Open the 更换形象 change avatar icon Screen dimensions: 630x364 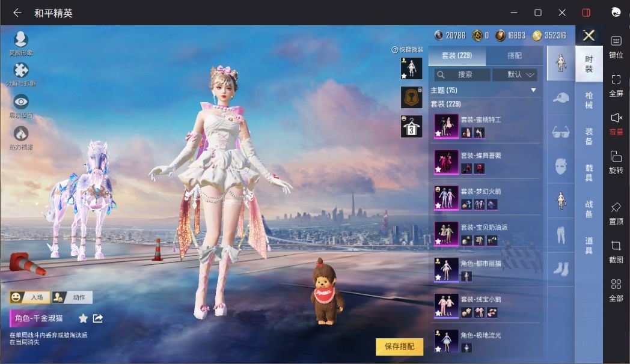(20, 40)
